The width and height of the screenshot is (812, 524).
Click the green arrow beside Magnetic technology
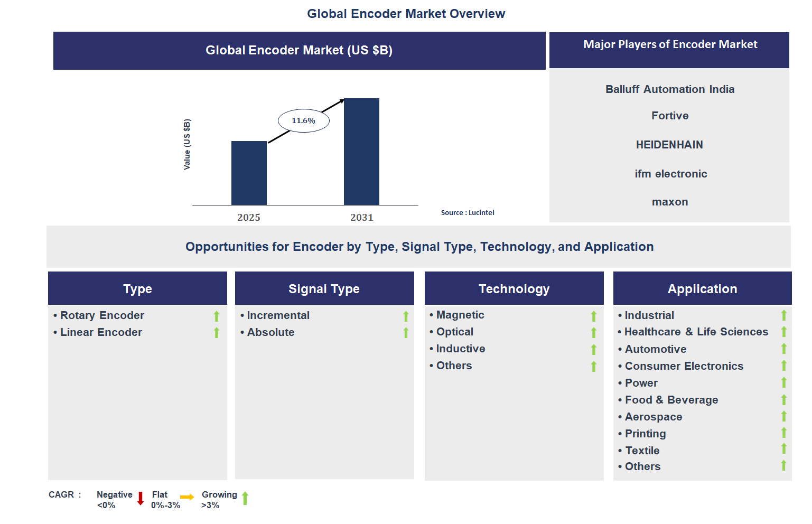[593, 315]
